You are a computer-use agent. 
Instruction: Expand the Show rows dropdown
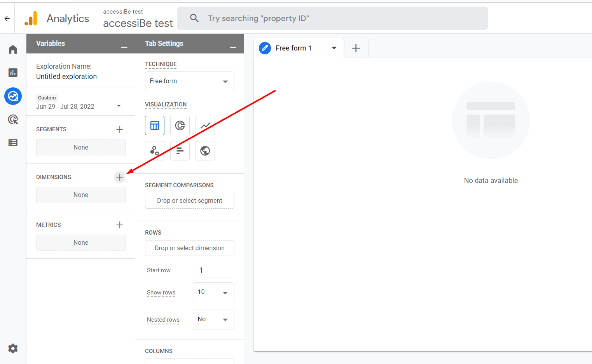point(213,292)
